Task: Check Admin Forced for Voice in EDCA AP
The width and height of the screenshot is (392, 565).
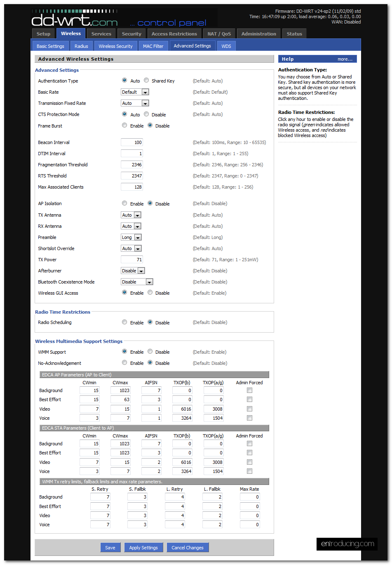Action: click(x=249, y=418)
